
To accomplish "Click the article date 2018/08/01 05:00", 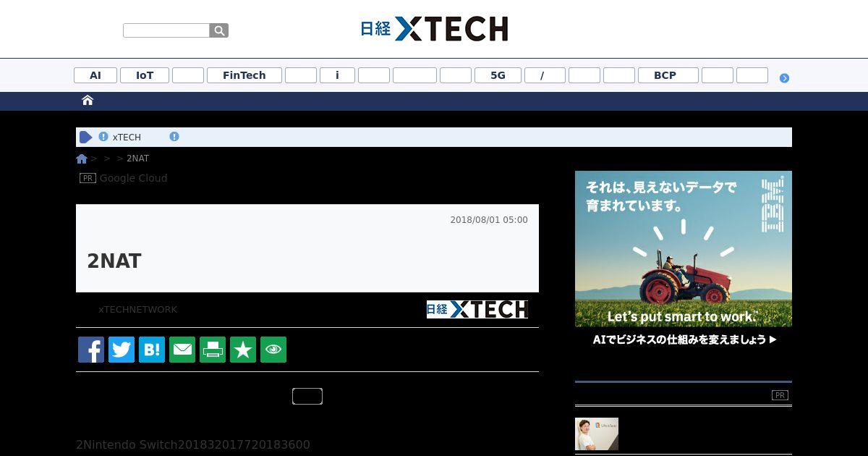I will [x=489, y=220].
